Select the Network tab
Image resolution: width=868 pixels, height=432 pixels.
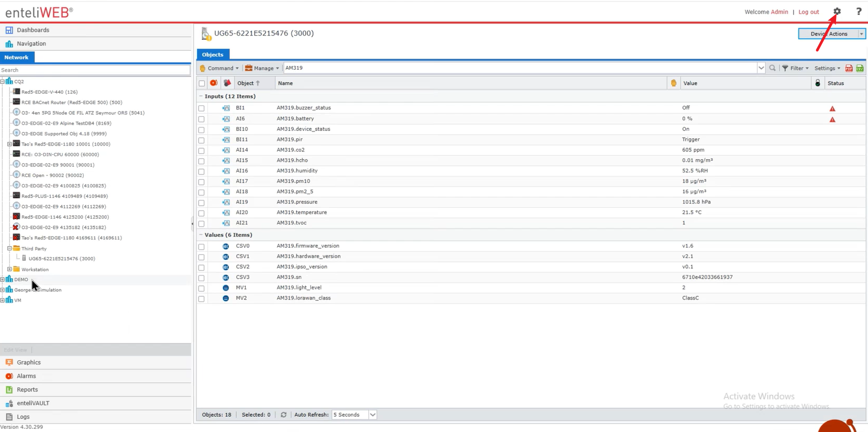16,57
